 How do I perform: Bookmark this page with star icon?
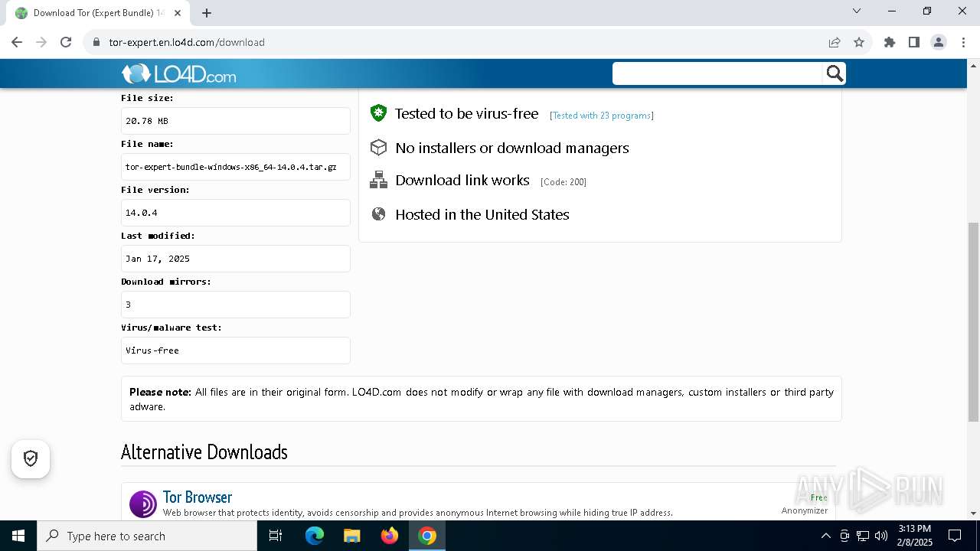click(859, 42)
